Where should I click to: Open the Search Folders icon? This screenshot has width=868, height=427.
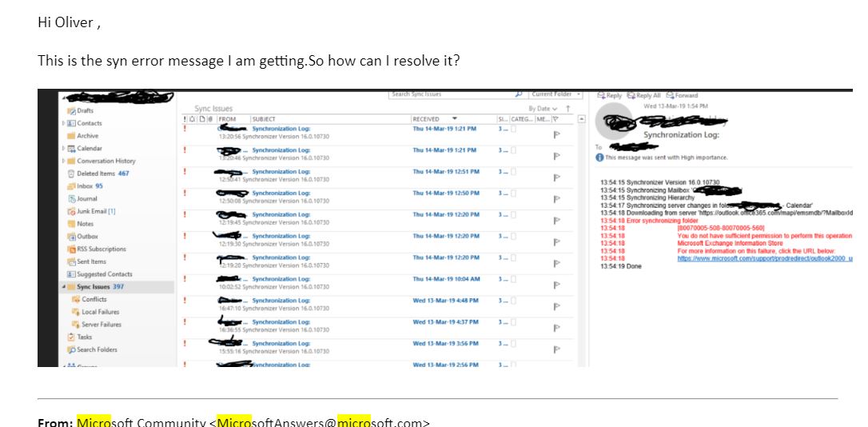coord(71,349)
